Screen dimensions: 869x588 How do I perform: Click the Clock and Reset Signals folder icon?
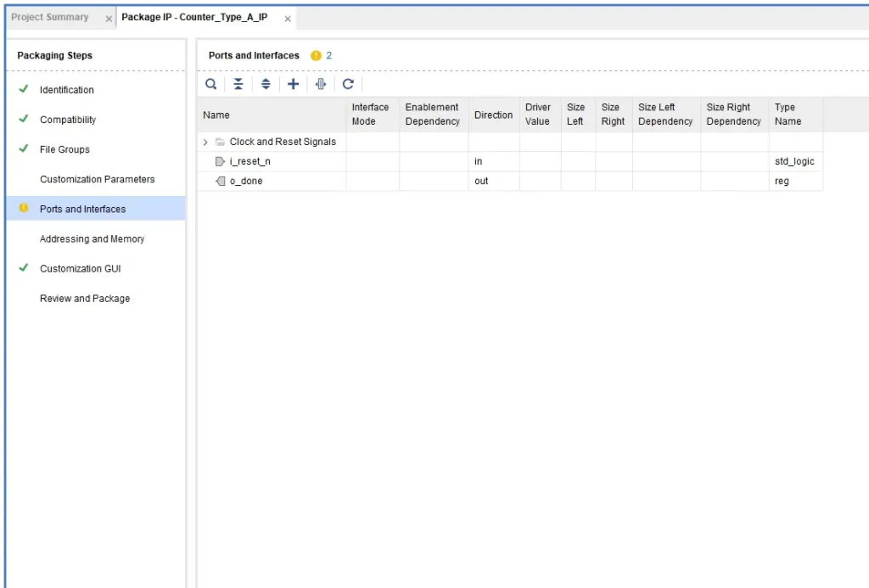[220, 143]
